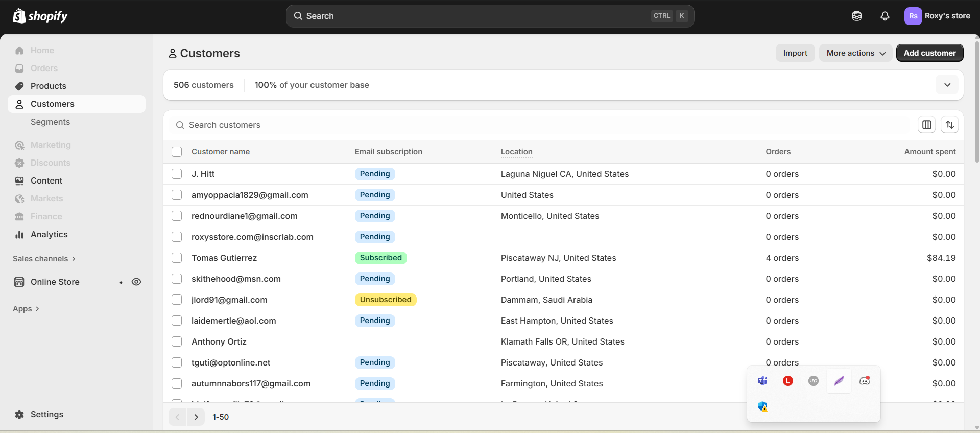Viewport: 980px width, 433px height.
Task: Check the box for Anthony Ortiz
Action: (x=177, y=341)
